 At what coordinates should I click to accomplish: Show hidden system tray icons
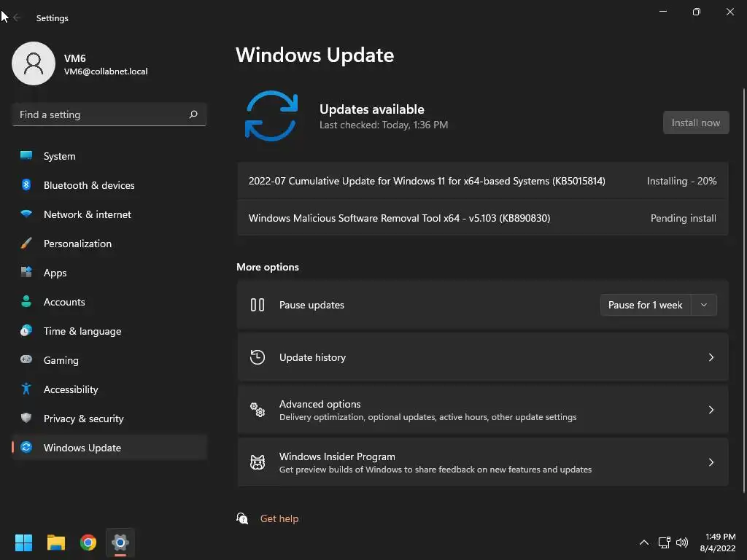pyautogui.click(x=643, y=542)
